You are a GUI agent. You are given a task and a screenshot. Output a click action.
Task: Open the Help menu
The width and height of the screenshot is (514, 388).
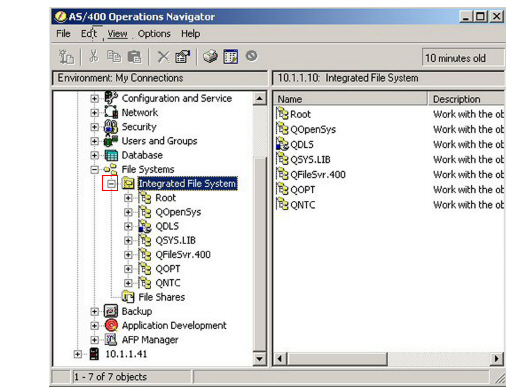tap(191, 34)
